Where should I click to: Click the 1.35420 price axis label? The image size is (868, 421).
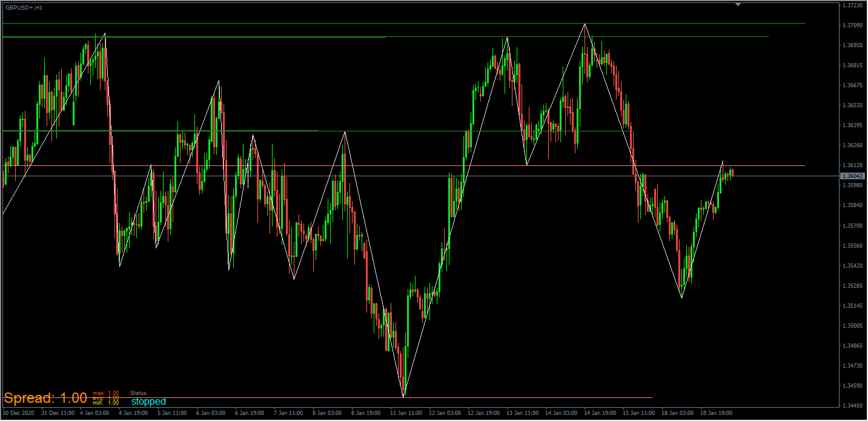pos(852,265)
